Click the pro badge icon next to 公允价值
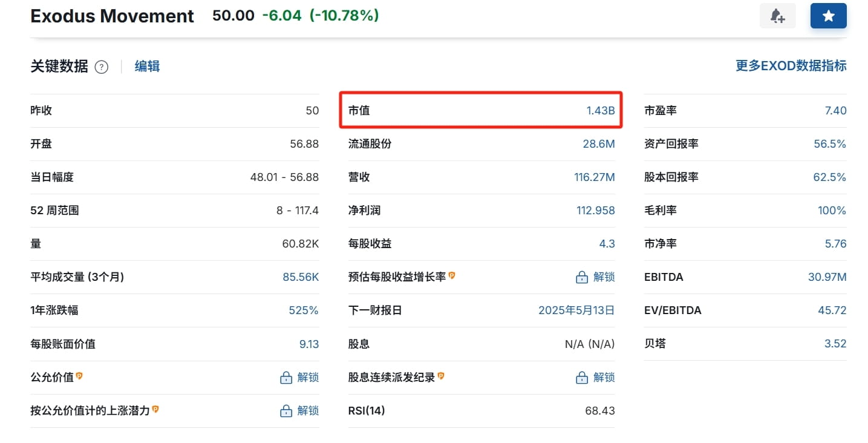This screenshot has width=868, height=443. click(x=79, y=376)
